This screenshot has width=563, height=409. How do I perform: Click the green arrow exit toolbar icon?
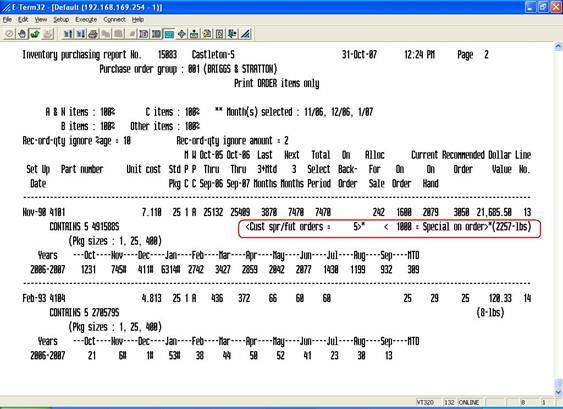click(x=232, y=34)
